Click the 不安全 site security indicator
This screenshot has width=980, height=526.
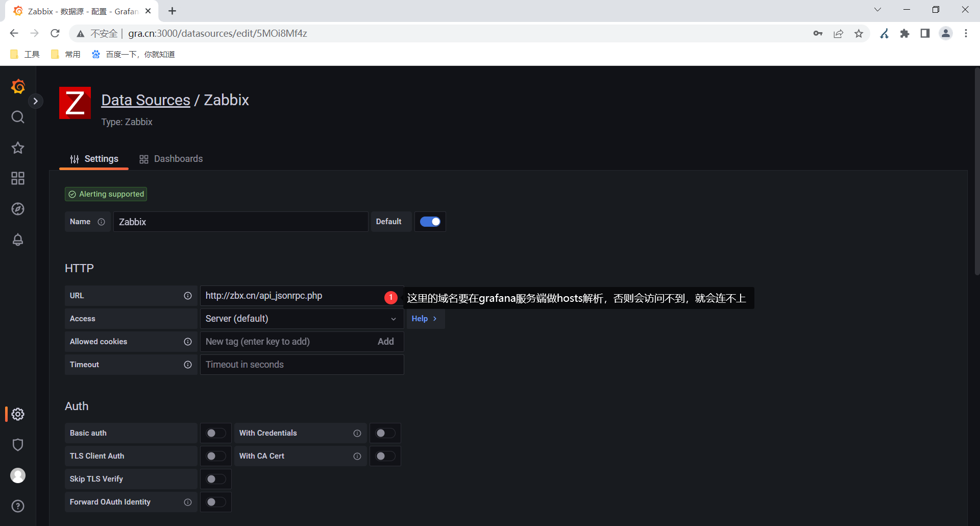[97, 33]
